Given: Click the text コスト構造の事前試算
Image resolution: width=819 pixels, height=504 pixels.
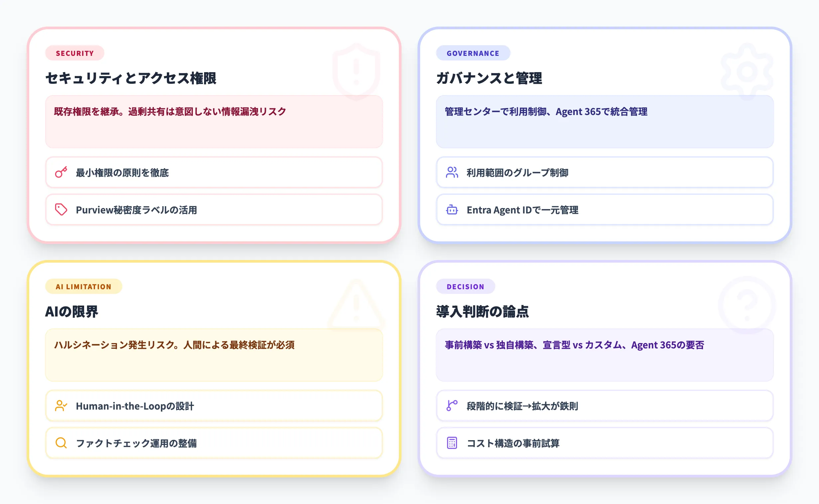Looking at the screenshot, I should pos(513,443).
